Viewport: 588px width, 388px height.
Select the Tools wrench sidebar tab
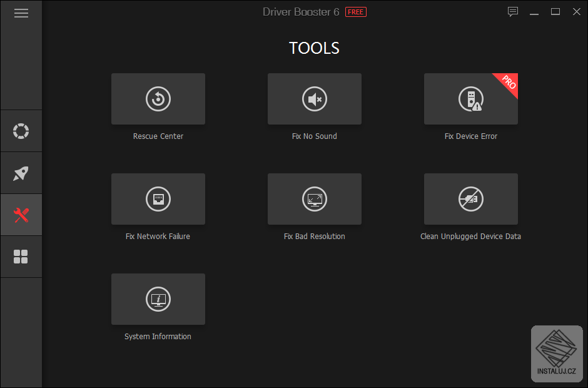click(x=21, y=215)
